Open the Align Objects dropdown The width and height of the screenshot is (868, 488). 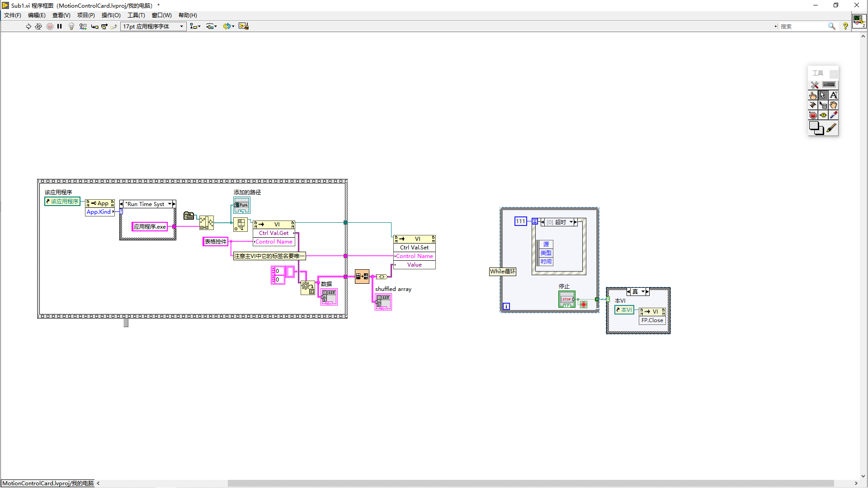click(x=195, y=26)
